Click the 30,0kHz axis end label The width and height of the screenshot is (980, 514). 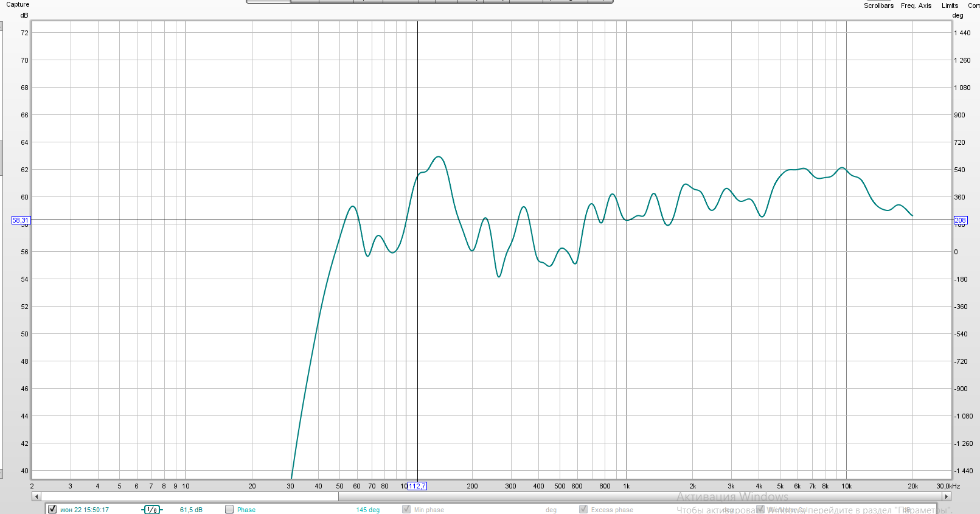click(x=948, y=486)
